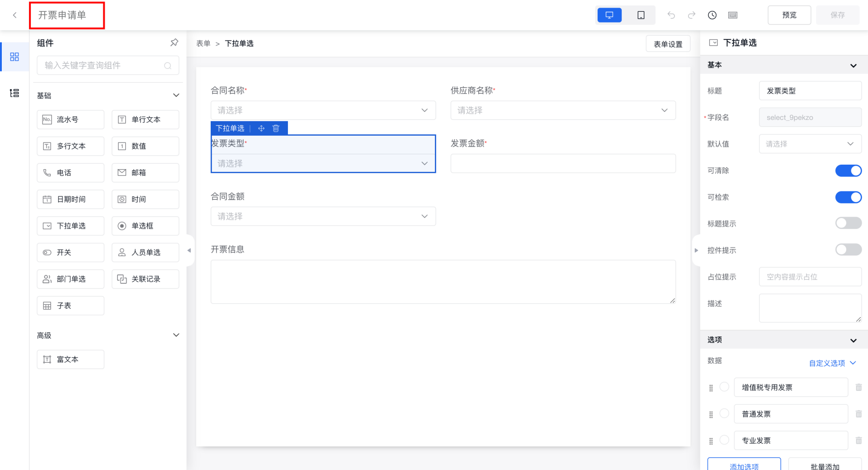Switch to desktop preview mode
Screen dimensions: 868x470
pos(609,15)
